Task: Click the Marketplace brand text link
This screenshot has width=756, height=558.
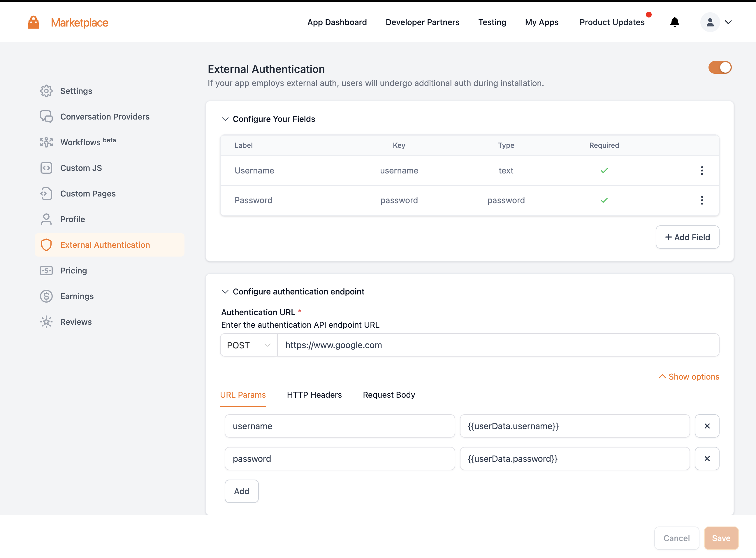Action: click(x=79, y=23)
